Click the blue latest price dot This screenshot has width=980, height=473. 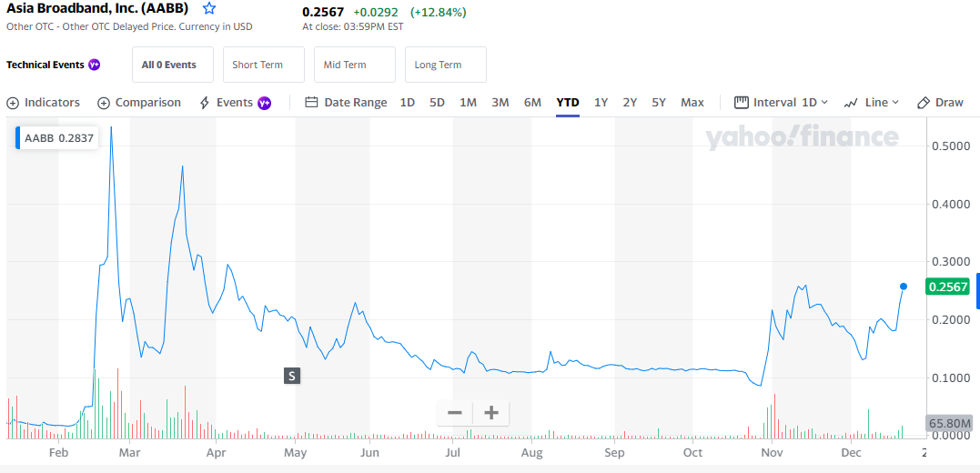pyautogui.click(x=904, y=287)
